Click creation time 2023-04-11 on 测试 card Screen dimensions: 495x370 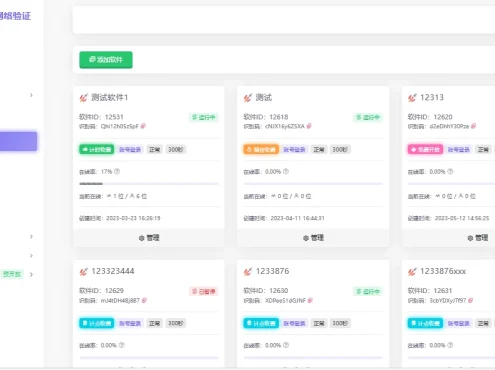coord(297,218)
